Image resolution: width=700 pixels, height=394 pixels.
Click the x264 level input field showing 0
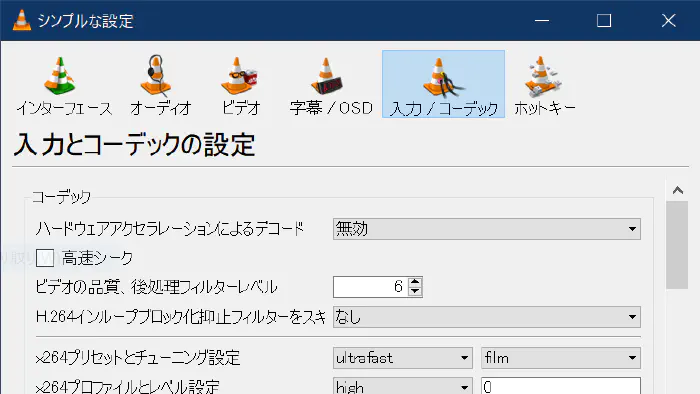point(561,386)
